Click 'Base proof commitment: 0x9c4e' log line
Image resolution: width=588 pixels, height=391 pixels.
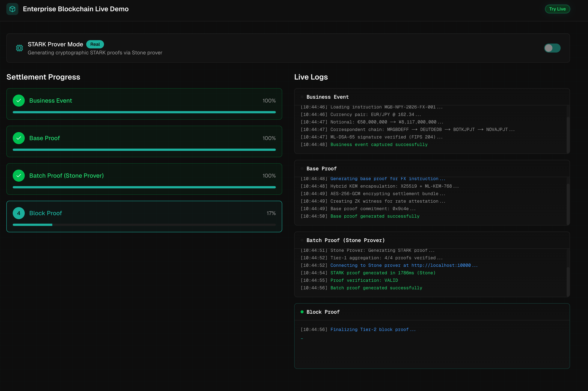point(358,208)
